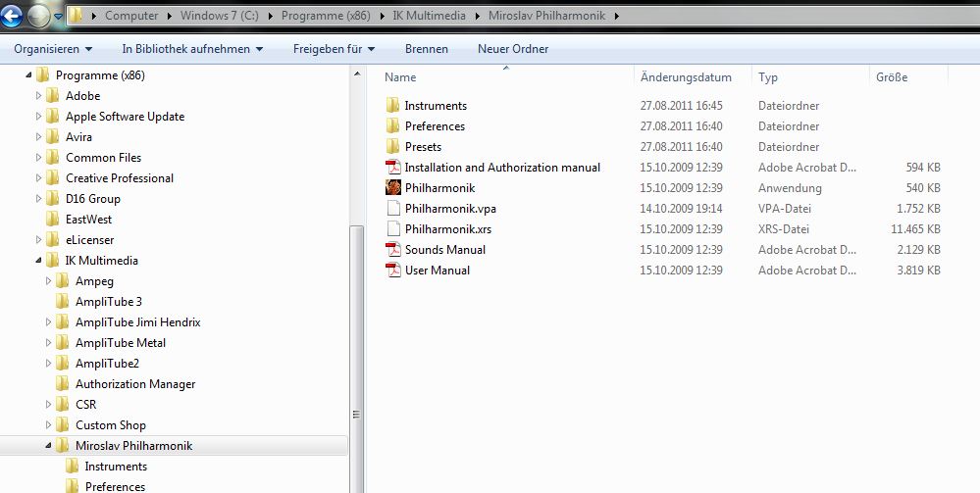Click the Philharmonik application icon
980x493 pixels.
pyautogui.click(x=393, y=187)
